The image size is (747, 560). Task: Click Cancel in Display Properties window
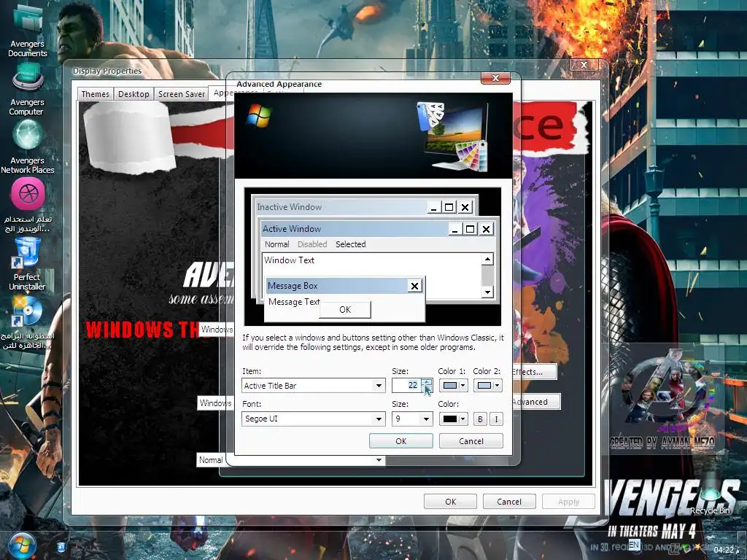pos(509,502)
